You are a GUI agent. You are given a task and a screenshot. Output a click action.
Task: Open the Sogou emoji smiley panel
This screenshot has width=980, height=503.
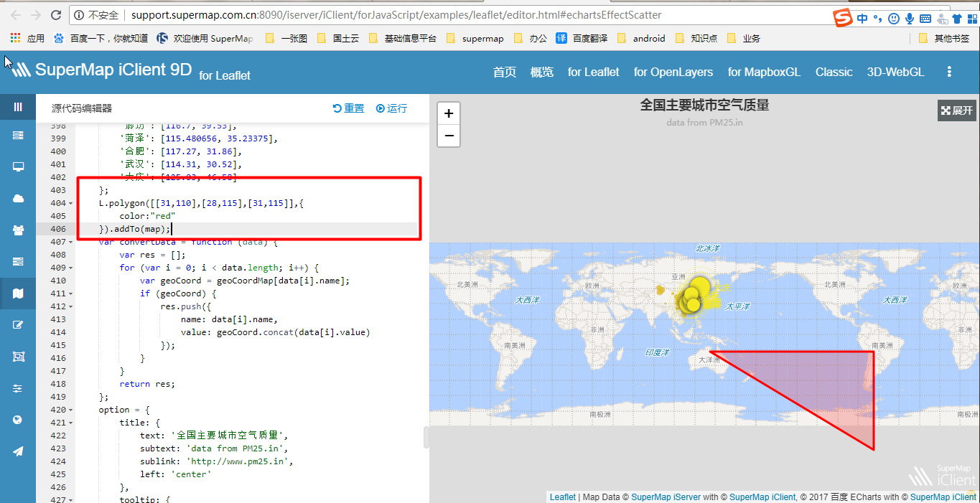click(x=894, y=19)
